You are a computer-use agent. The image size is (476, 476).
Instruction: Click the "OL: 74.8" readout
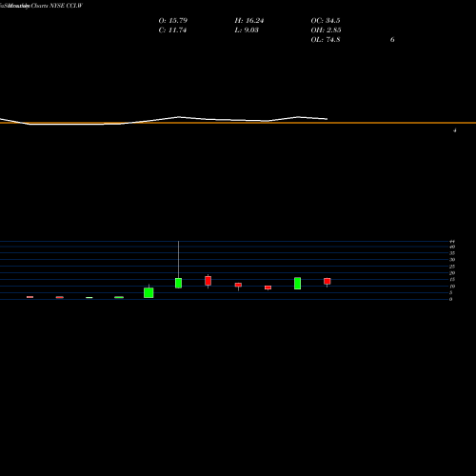coord(326,40)
